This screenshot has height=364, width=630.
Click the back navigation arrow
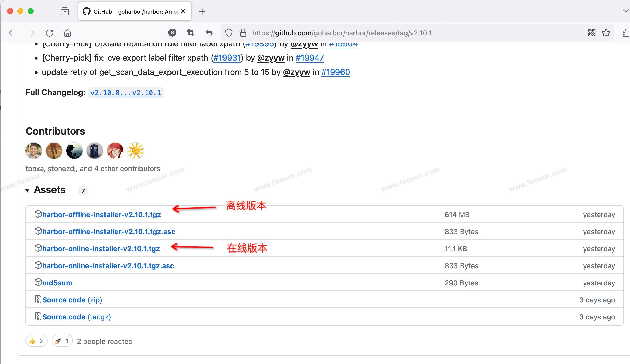[13, 33]
